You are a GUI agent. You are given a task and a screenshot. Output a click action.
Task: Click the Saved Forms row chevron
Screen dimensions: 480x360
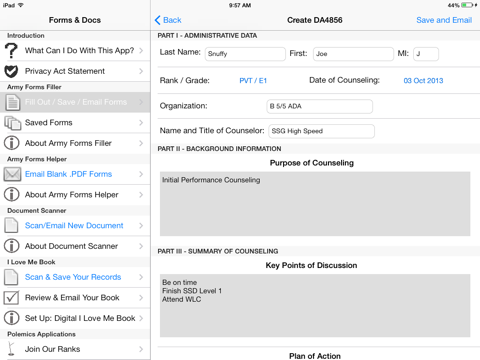click(x=141, y=123)
